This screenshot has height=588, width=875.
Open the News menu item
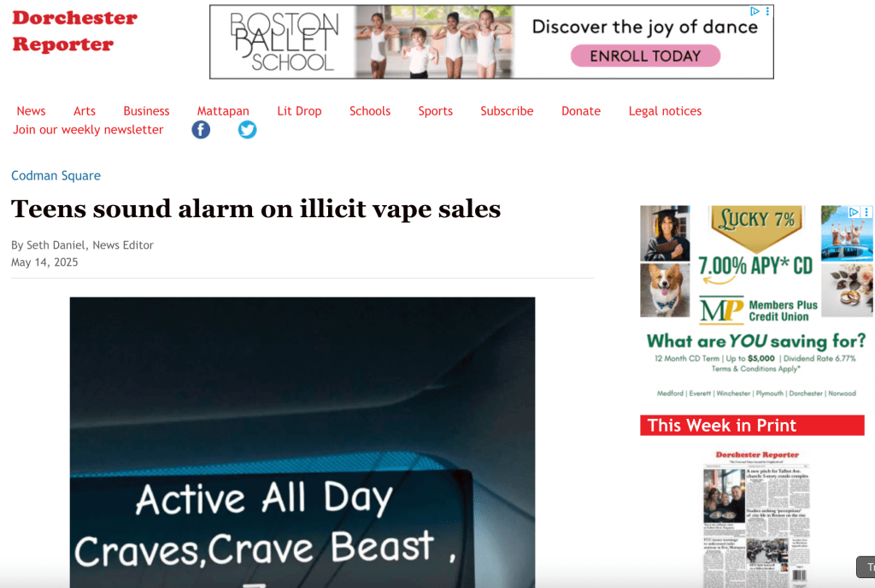click(32, 111)
